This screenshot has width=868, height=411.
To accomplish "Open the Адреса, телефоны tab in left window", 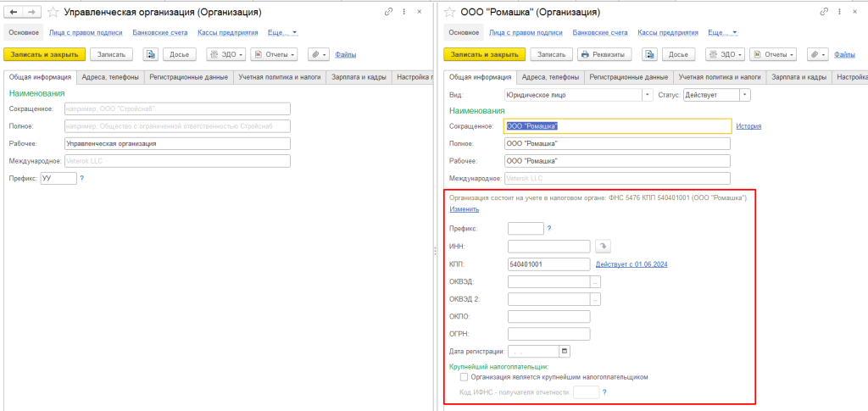I will (110, 77).
